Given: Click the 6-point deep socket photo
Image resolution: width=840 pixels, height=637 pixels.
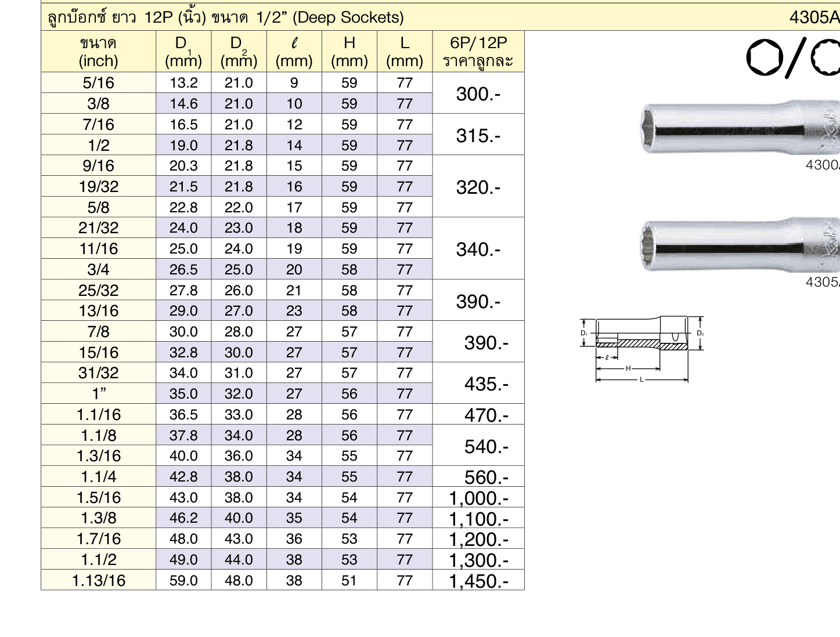Looking at the screenshot, I should point(740,128).
